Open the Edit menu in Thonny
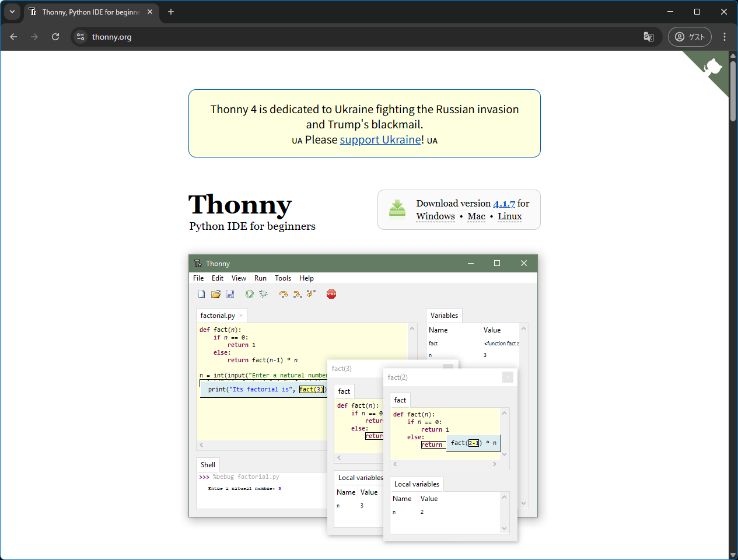Image resolution: width=738 pixels, height=560 pixels. tap(218, 278)
